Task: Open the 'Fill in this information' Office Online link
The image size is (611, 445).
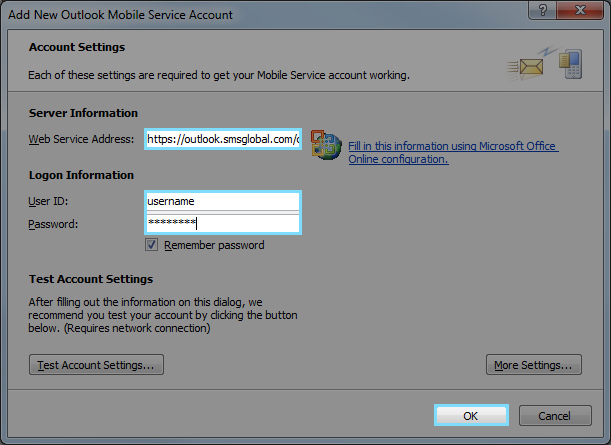Action: coord(452,152)
